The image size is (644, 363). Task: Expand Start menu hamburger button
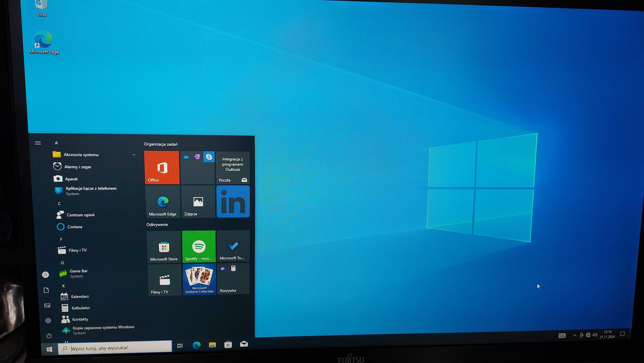(38, 143)
